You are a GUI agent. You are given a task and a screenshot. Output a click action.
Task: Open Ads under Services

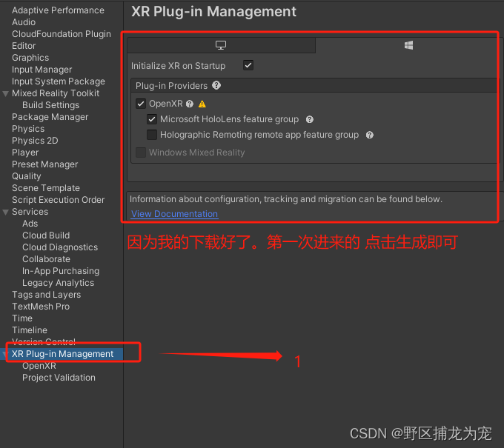(30, 224)
